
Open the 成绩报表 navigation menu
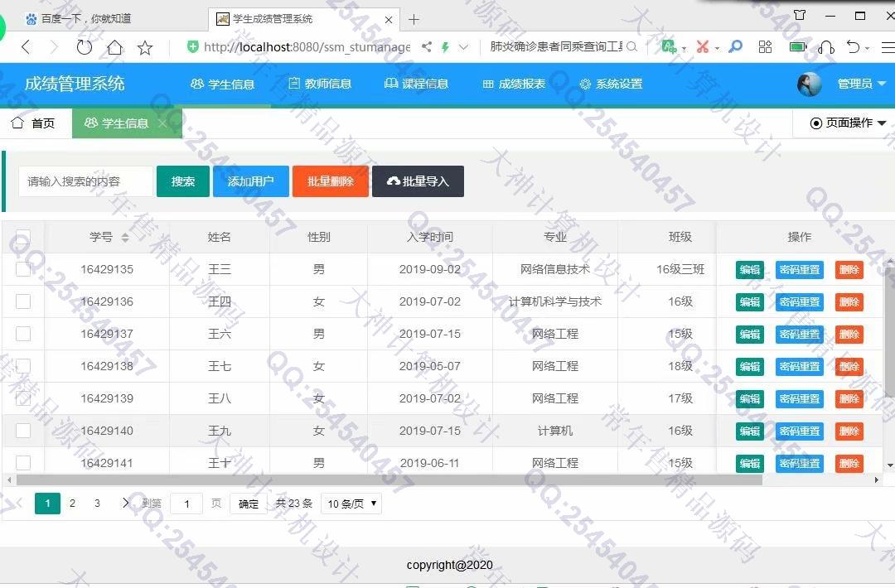pos(514,84)
